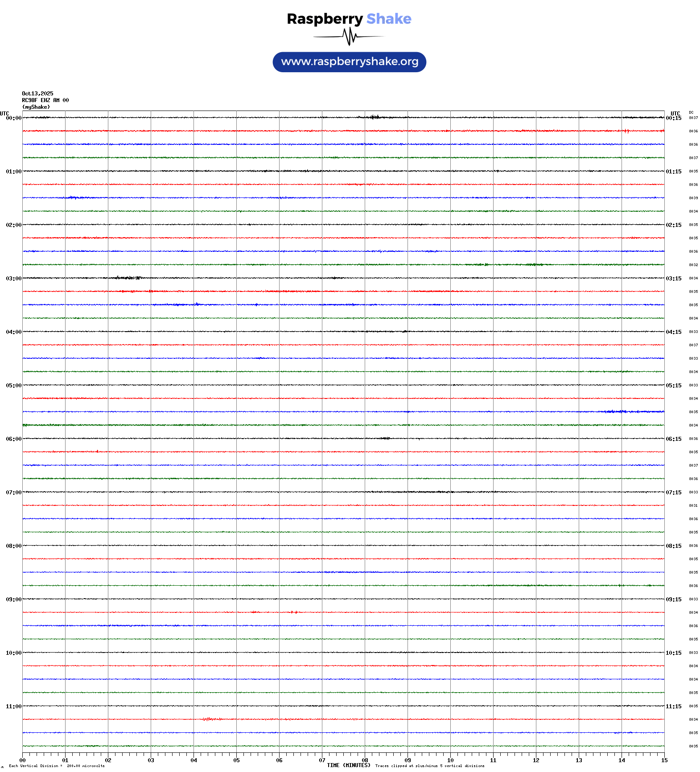700x772 pixels.
Task: Select the RC98F EHZ AM 00 station label
Action: [x=45, y=100]
